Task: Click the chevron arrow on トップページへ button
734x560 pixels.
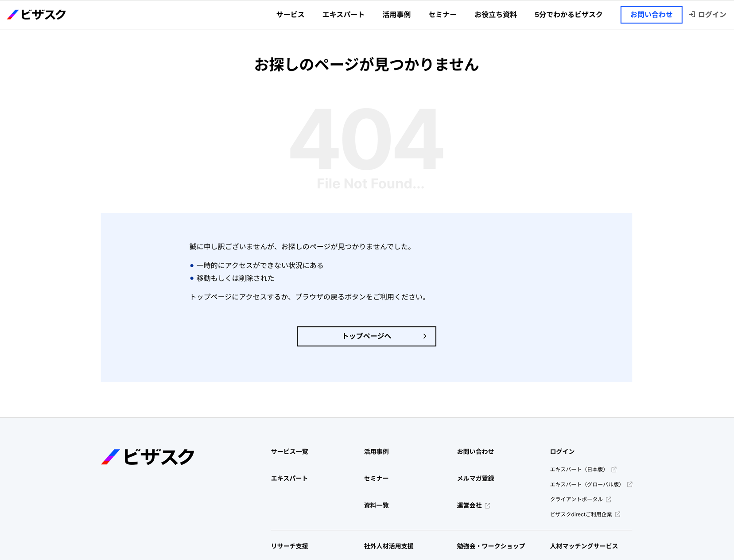Action: point(424,336)
